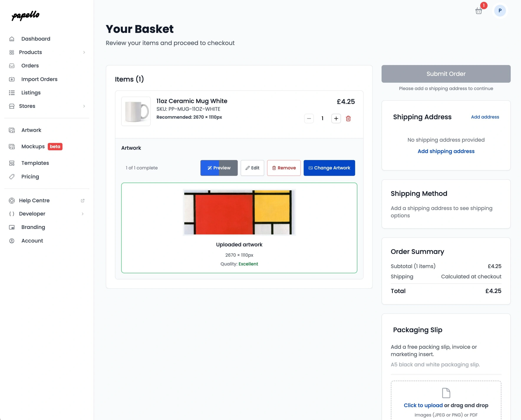Open the basket icon in header
This screenshot has width=521, height=420.
click(x=478, y=11)
